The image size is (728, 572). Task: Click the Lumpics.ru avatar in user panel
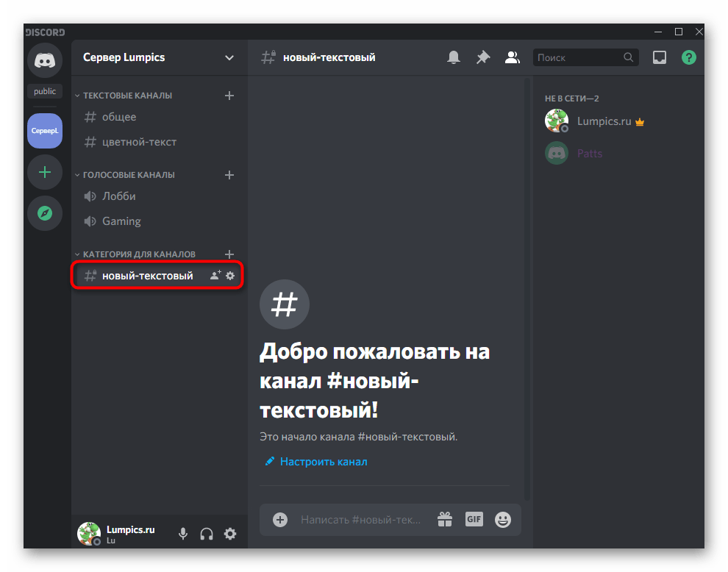tap(89, 534)
